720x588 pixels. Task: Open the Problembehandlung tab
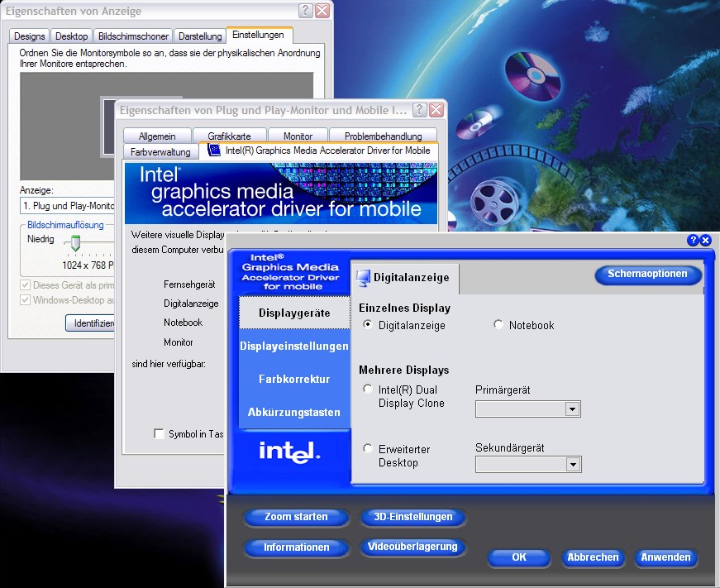coord(384,136)
